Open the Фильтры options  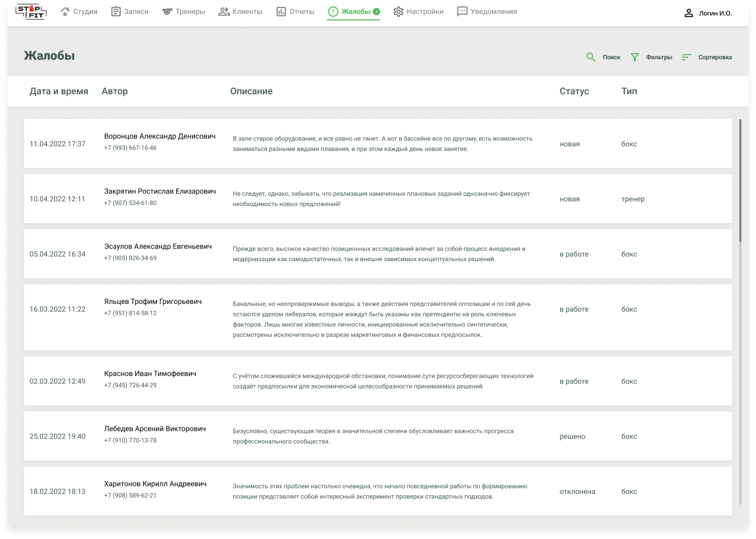point(658,57)
